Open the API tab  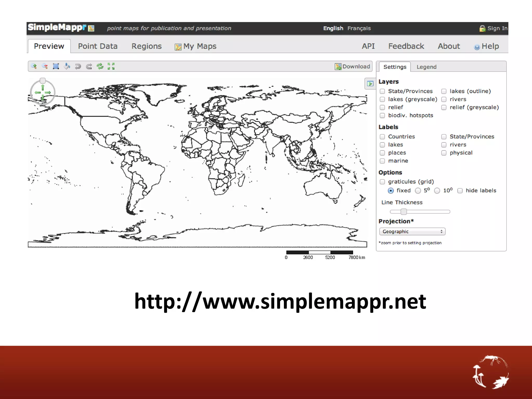(368, 46)
